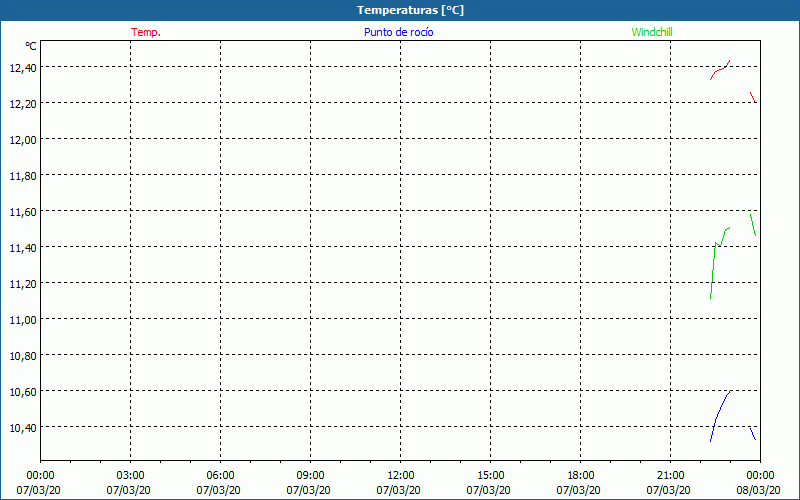This screenshot has width=800, height=500.
Task: Click the 00:00 08/03/20 time label
Action: [759, 483]
